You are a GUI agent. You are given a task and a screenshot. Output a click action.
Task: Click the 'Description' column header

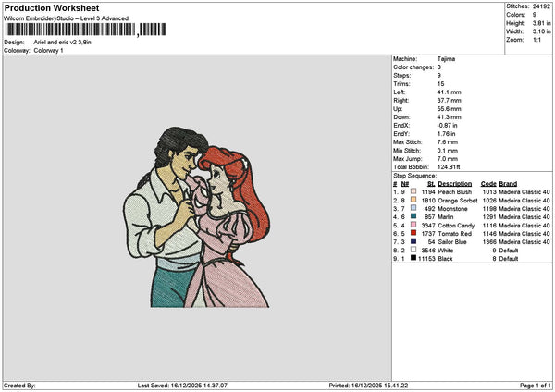[454, 184]
